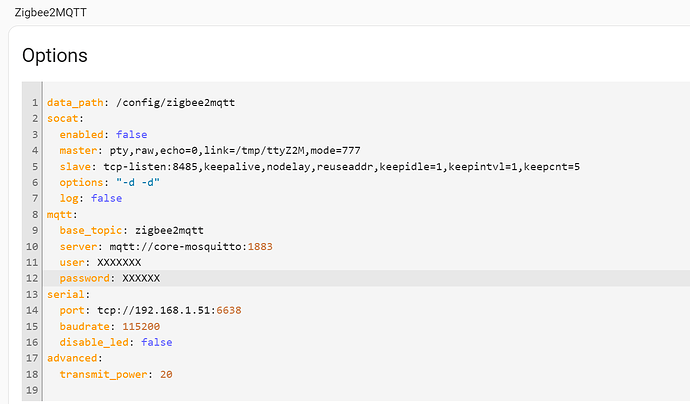Select the serial key on line 13

[66, 294]
